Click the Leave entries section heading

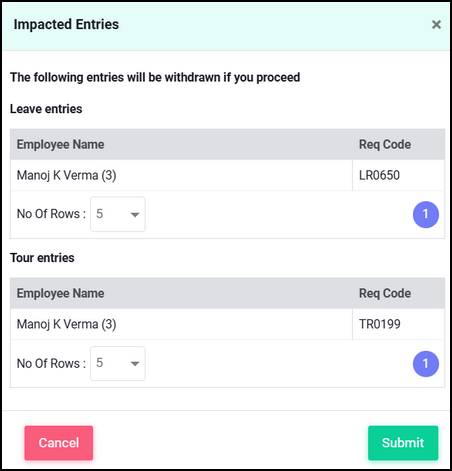click(x=46, y=109)
